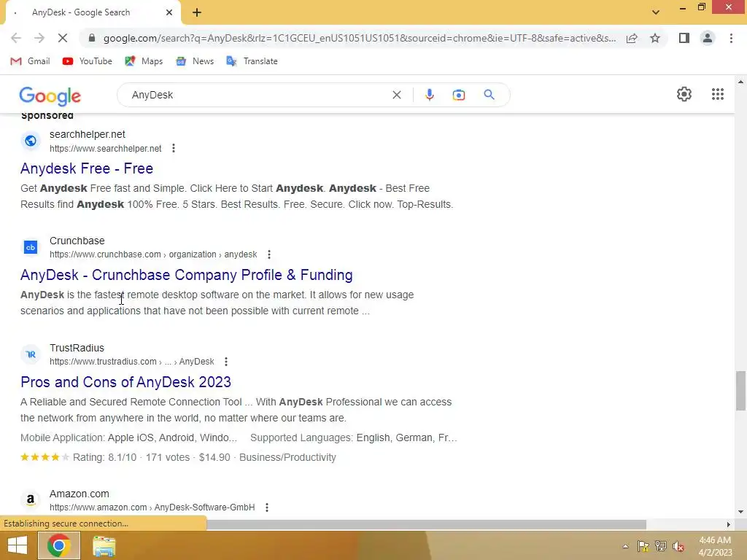Start voice search with microphone icon
This screenshot has width=747, height=560.
click(429, 95)
